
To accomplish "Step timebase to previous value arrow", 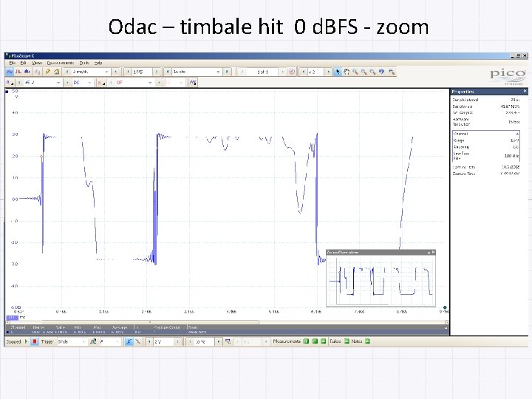I will tap(66, 72).
